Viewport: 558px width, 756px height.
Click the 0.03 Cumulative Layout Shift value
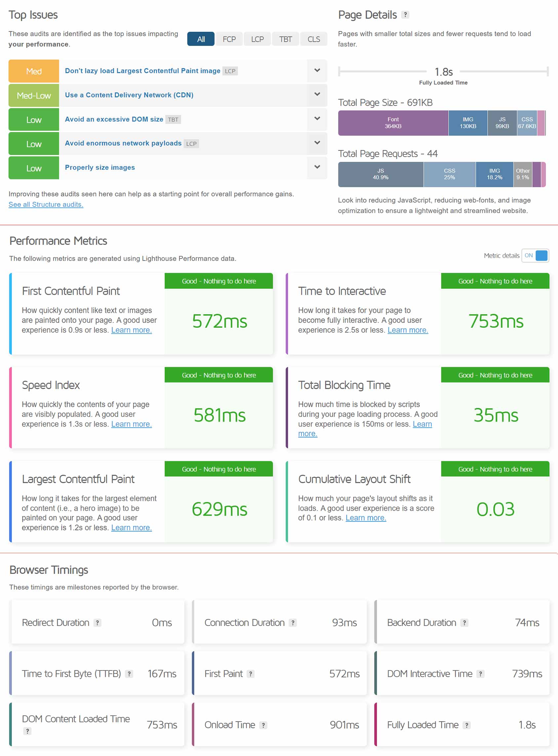496,510
